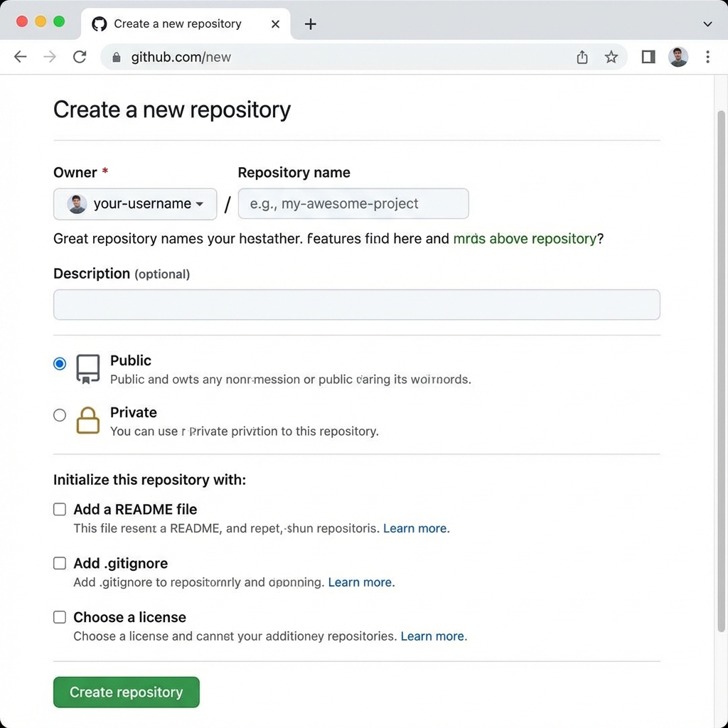
Task: Open a new tab with the plus icon
Action: click(310, 23)
